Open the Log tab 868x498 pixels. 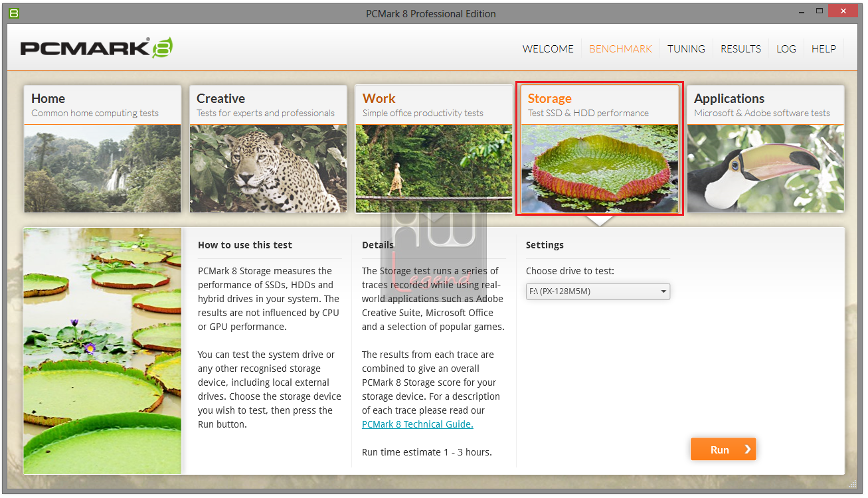pos(786,48)
